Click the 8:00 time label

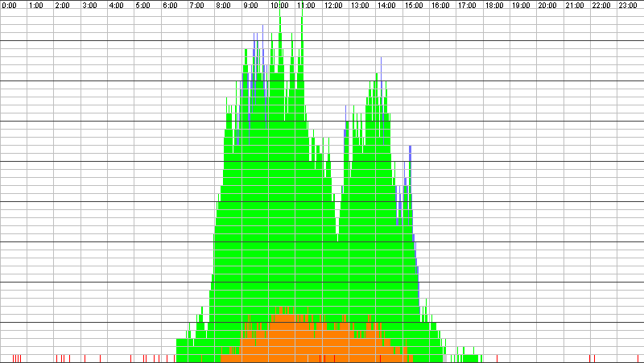[x=224, y=6]
